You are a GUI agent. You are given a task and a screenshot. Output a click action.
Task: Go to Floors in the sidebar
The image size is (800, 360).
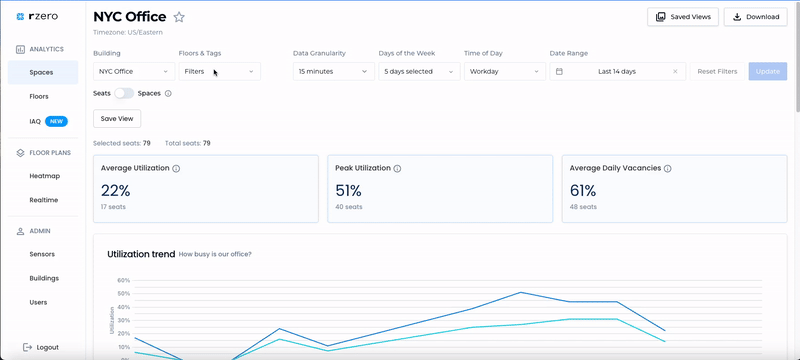(39, 96)
